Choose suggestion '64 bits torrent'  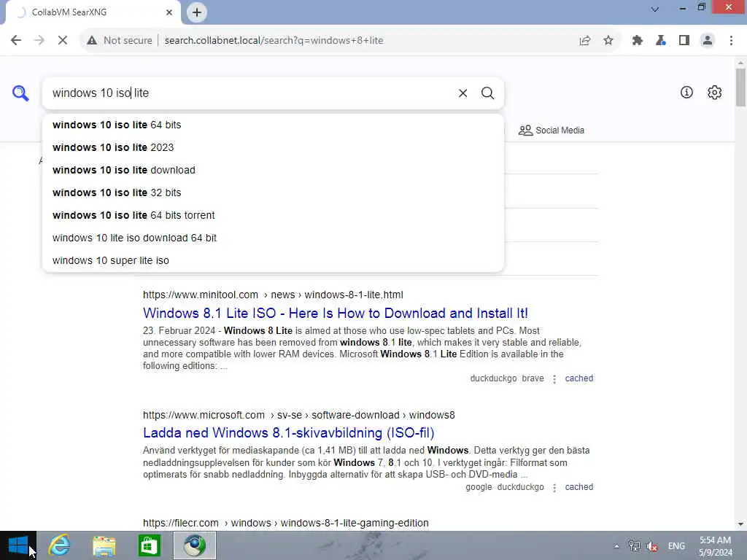click(273, 215)
